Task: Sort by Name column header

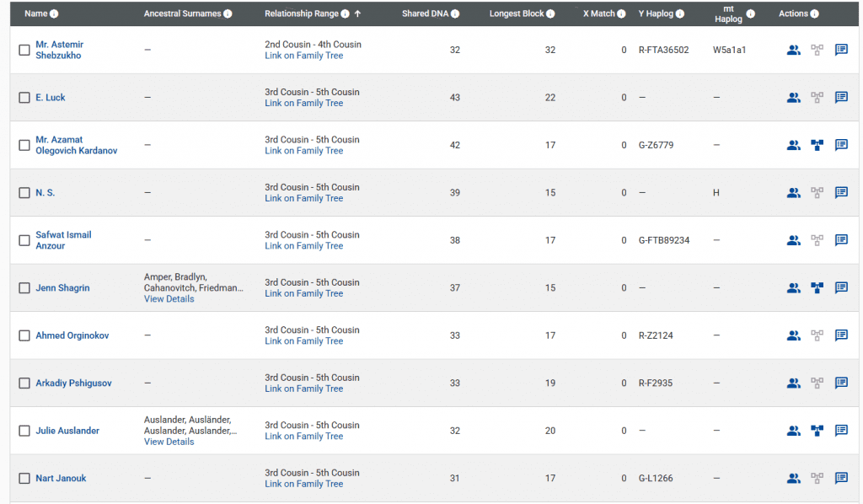Action: pos(35,13)
